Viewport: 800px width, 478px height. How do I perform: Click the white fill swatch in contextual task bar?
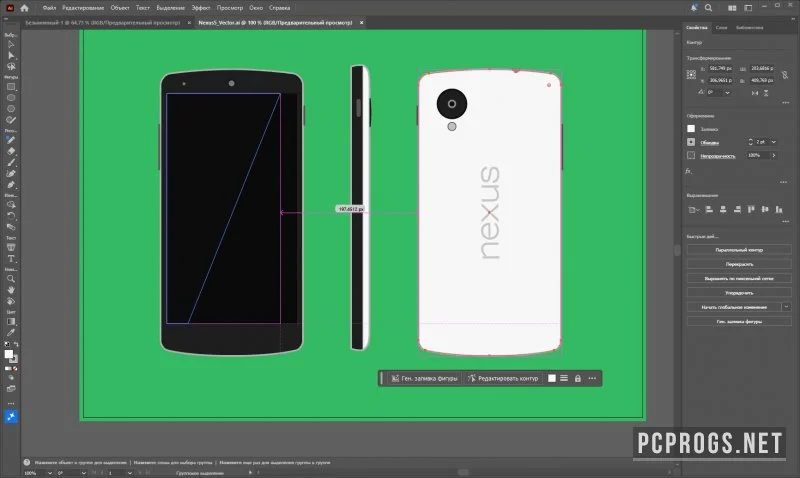552,379
